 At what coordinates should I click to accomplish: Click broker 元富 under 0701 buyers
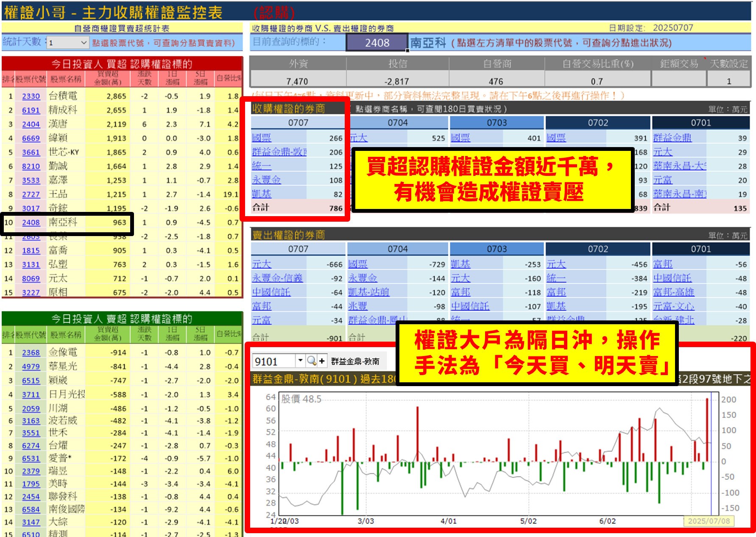point(663,180)
